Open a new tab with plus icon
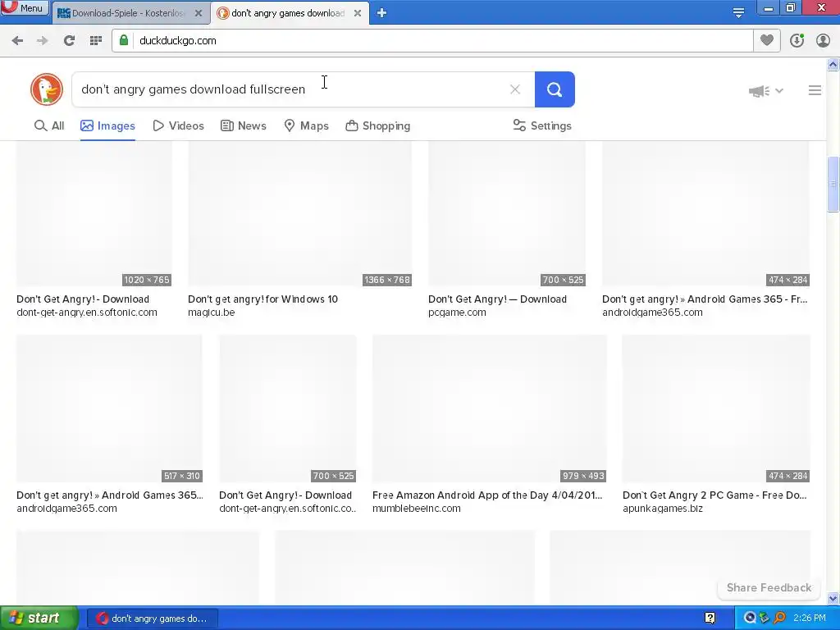 [381, 13]
